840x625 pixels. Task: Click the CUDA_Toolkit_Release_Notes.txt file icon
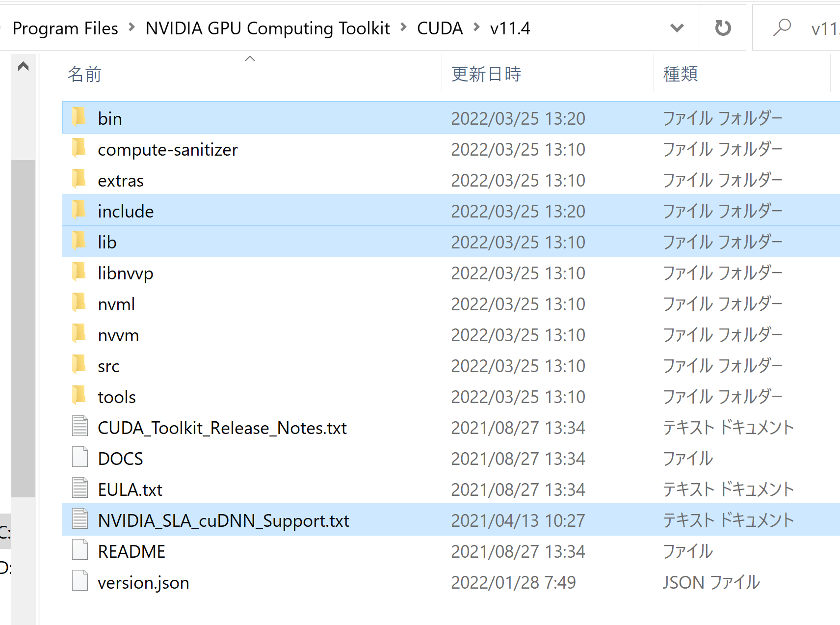[80, 426]
